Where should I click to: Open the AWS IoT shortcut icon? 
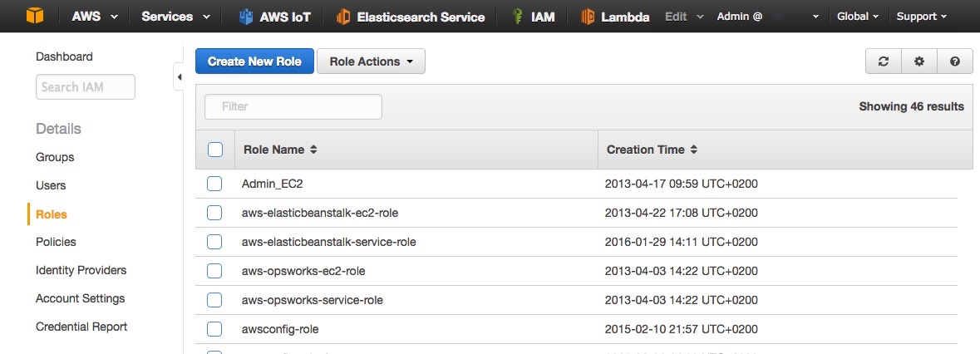point(246,17)
